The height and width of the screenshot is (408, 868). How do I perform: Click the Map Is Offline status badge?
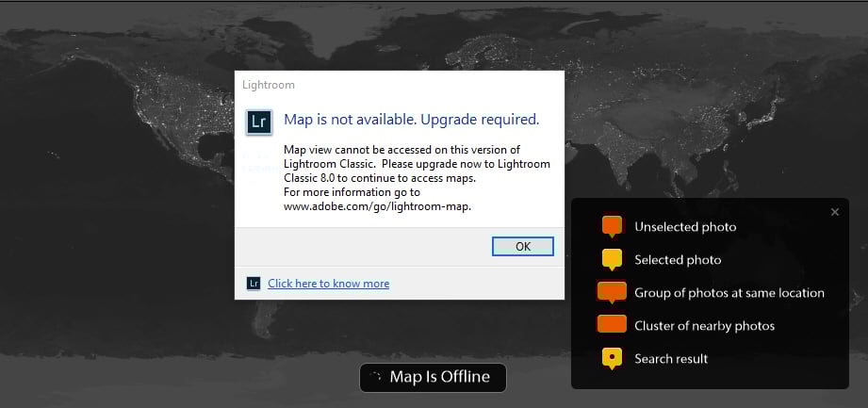pyautogui.click(x=433, y=378)
